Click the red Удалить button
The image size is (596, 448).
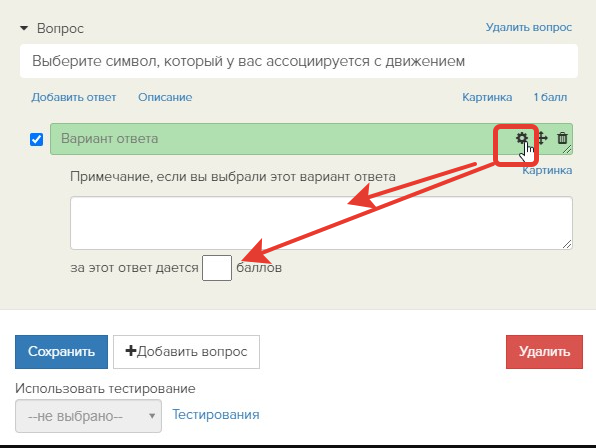point(544,352)
